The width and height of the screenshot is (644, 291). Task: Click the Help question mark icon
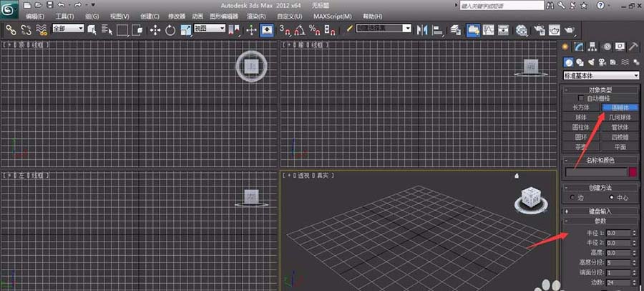pos(600,5)
